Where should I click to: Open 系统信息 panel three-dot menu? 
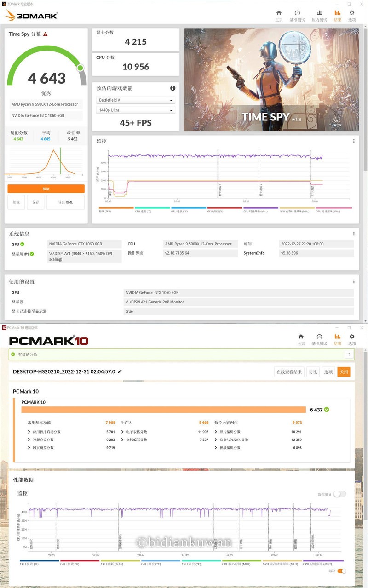354,234
